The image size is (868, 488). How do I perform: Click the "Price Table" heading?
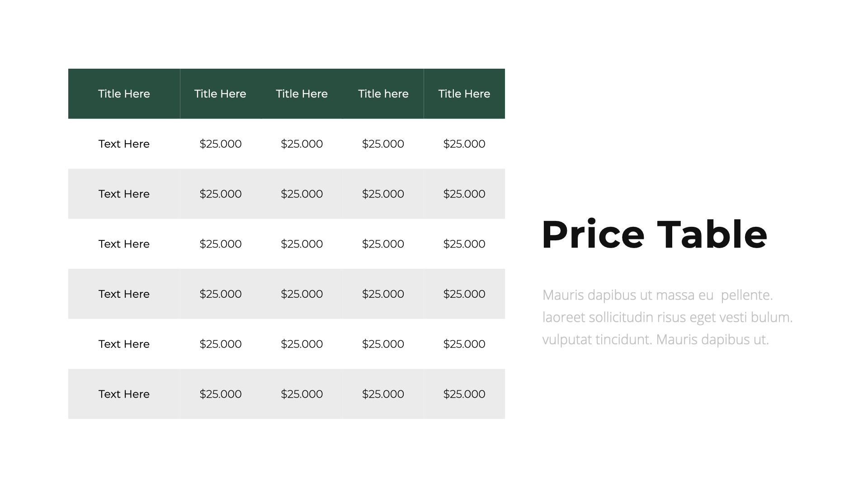[x=654, y=235]
